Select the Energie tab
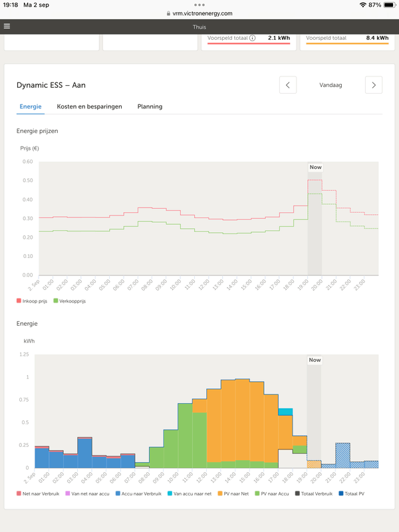 tap(31, 106)
